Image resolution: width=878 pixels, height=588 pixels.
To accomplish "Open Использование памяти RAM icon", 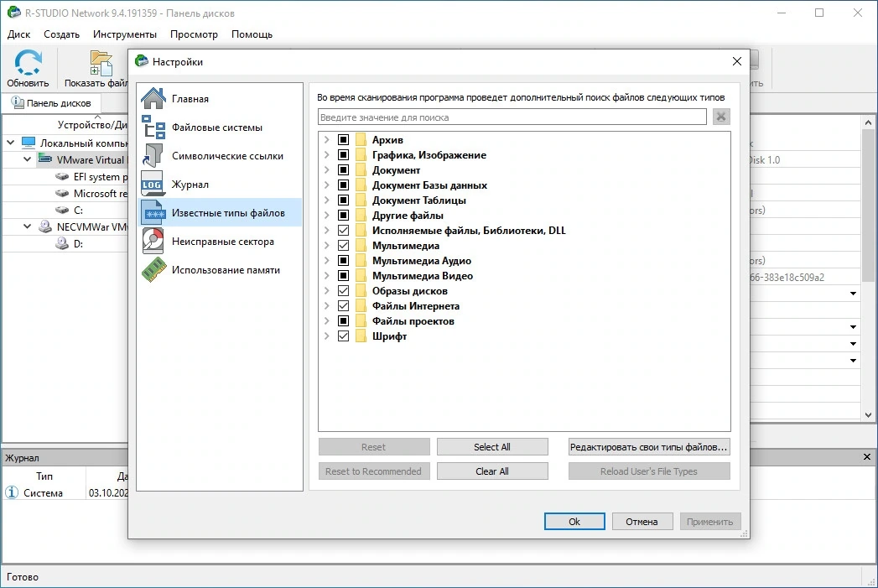I will point(153,270).
